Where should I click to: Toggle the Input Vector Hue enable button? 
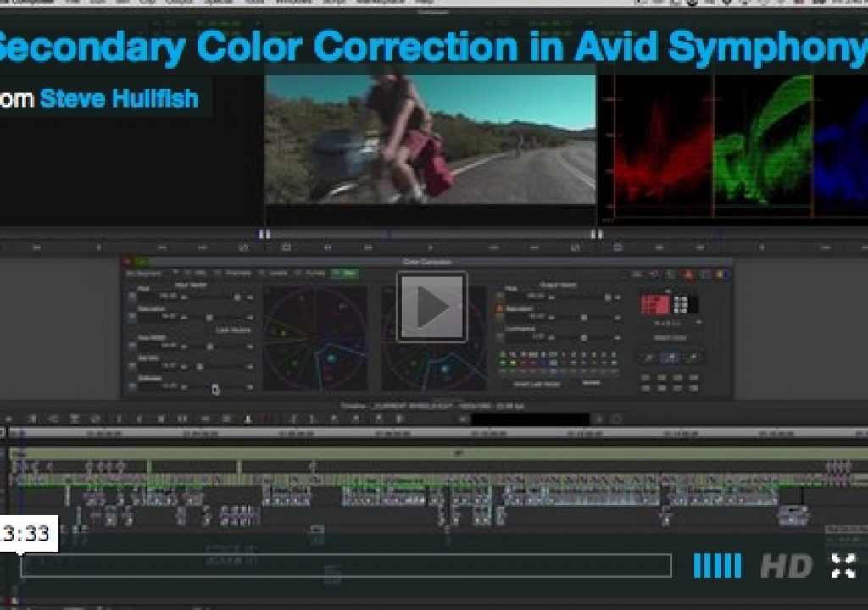tap(131, 297)
